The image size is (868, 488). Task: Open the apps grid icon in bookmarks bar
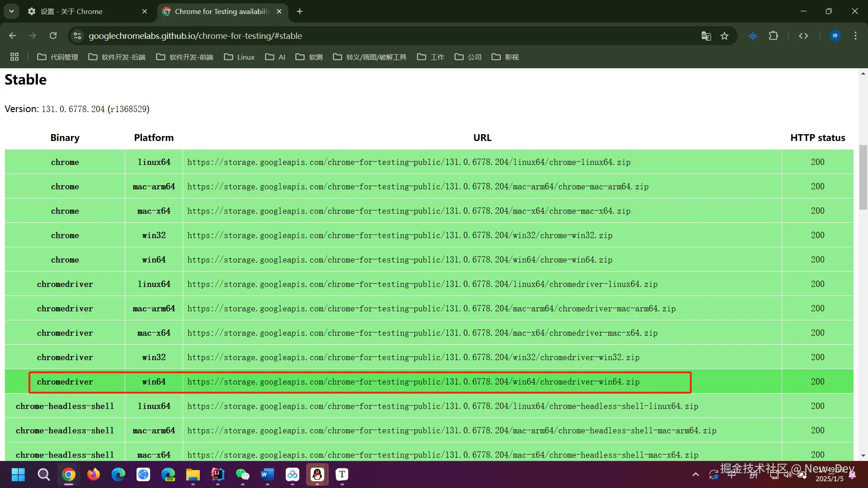14,57
